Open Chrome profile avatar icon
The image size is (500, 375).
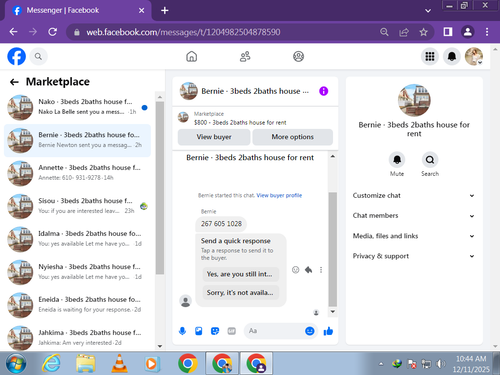pos(468,32)
